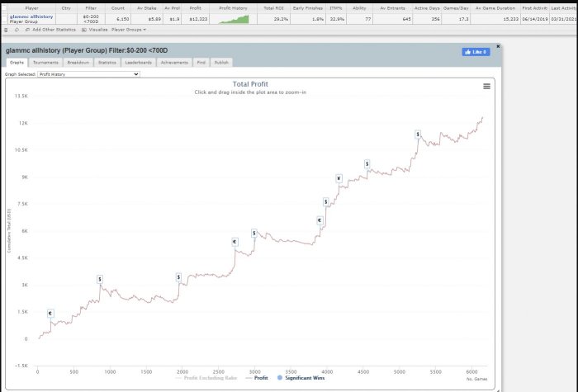Click the Total Profit chart title
Screen dimensions: 578x392
[250, 84]
